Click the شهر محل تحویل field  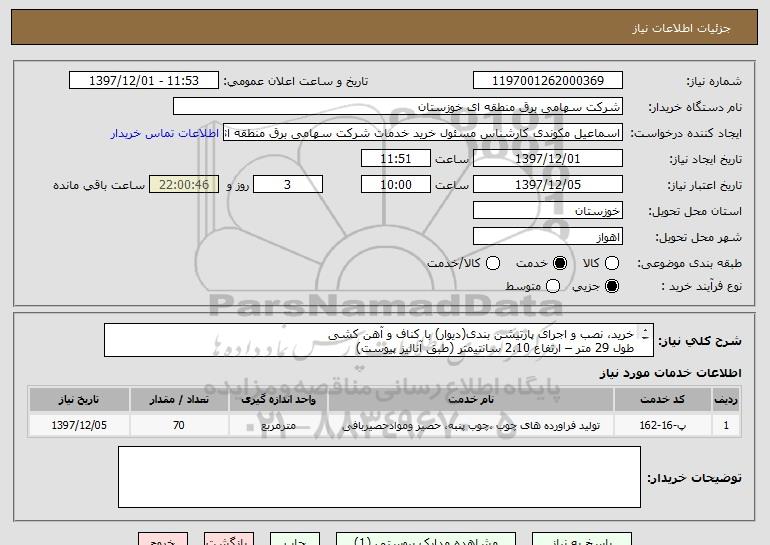tap(546, 236)
